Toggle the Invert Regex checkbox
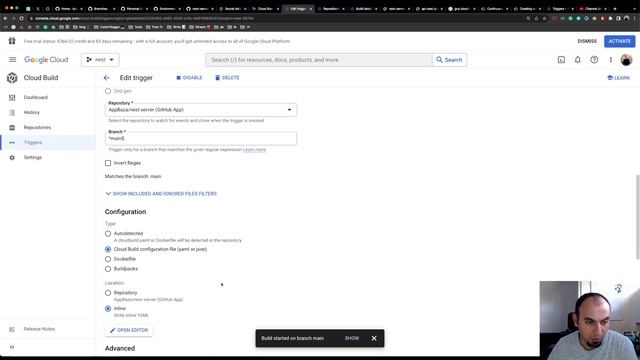The width and height of the screenshot is (640, 360). tap(108, 163)
